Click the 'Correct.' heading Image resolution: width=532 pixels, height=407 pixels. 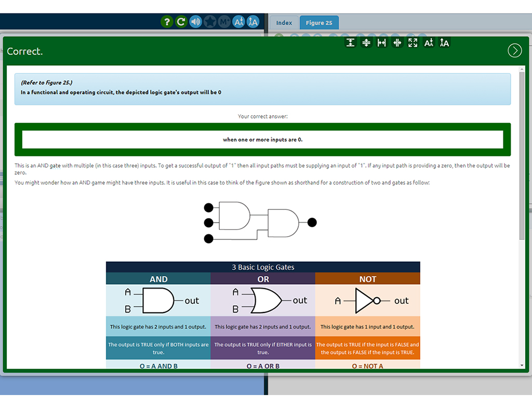(x=25, y=51)
